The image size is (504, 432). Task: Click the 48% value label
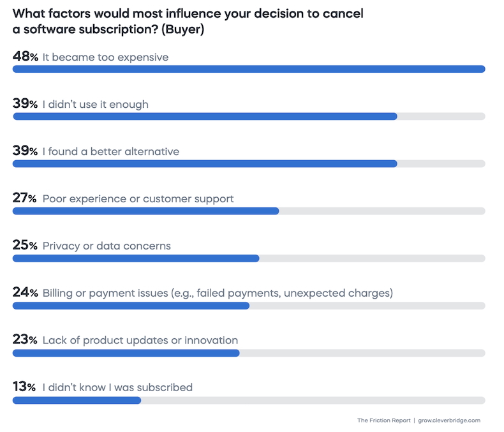pos(26,57)
